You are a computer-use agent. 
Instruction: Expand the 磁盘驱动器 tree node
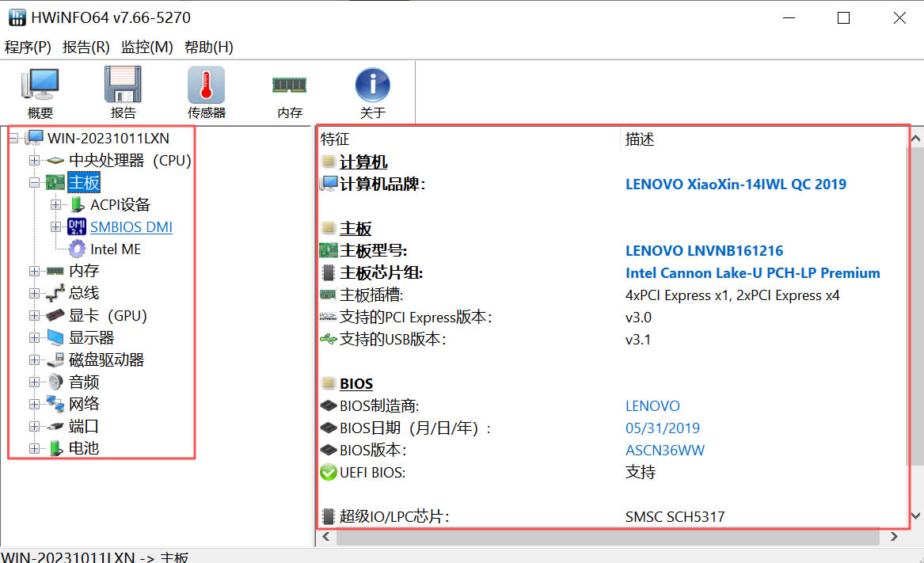tap(34, 360)
